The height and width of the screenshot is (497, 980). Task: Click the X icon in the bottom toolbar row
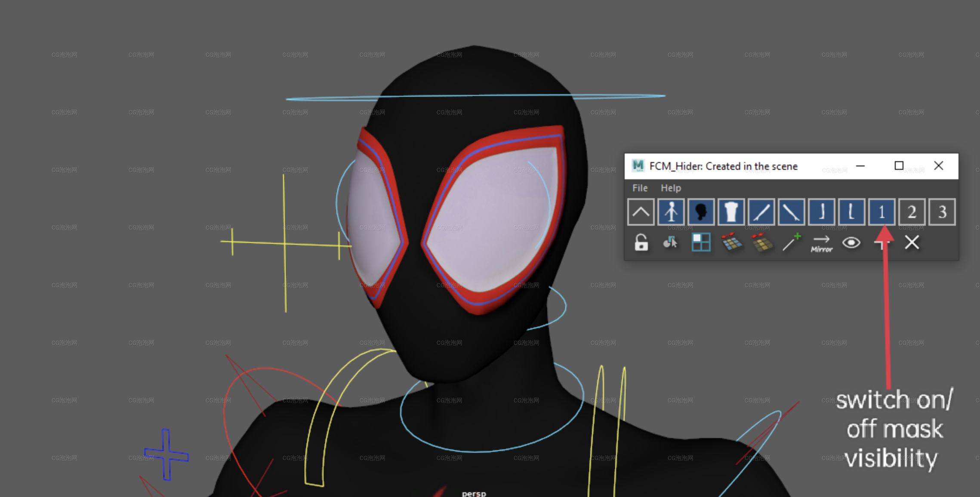(912, 242)
